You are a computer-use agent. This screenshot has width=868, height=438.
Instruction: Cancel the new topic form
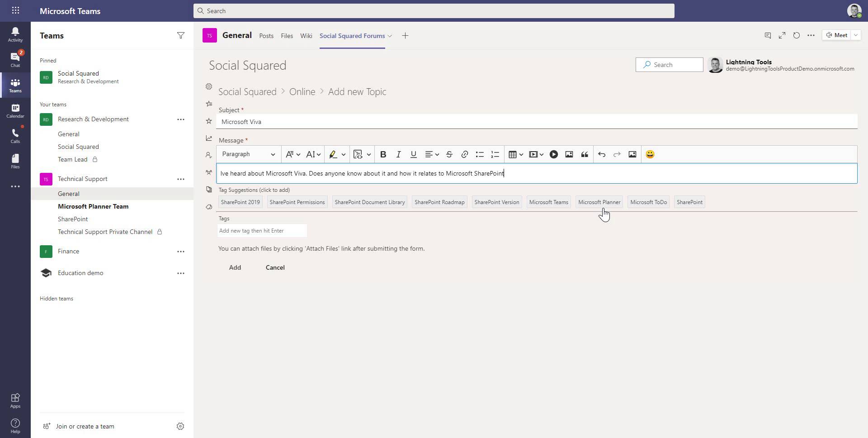[275, 267]
